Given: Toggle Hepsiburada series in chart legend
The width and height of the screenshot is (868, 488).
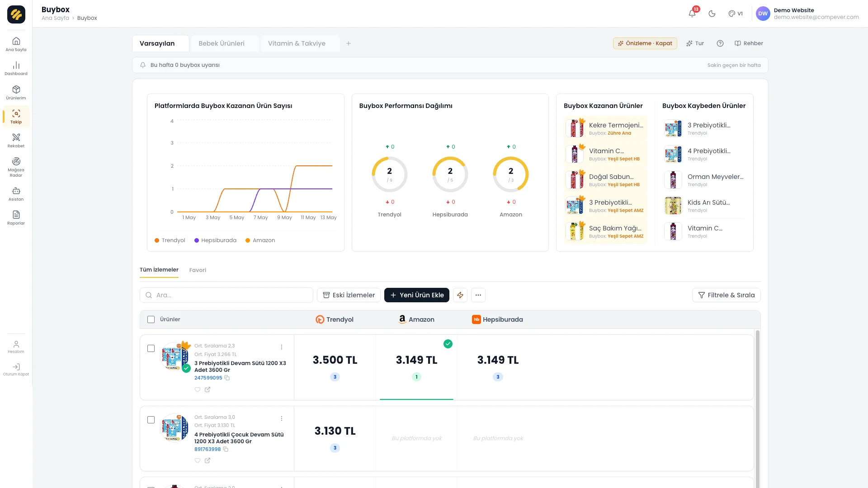Looking at the screenshot, I should [x=215, y=240].
